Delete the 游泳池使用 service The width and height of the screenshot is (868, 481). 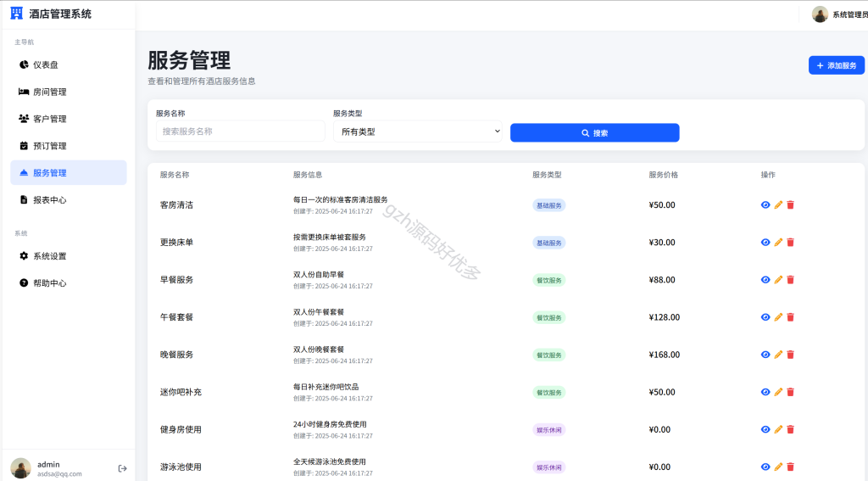791,467
